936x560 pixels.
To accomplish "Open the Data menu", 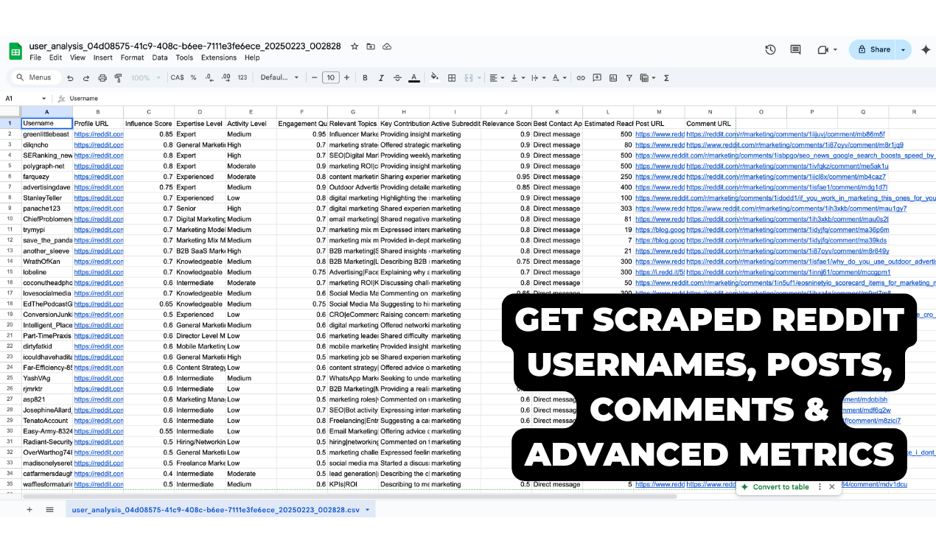I will tap(160, 57).
